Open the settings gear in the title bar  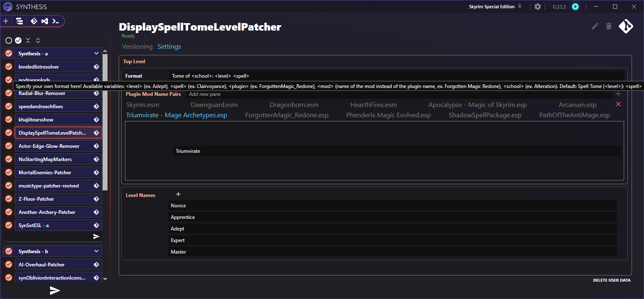(x=537, y=7)
